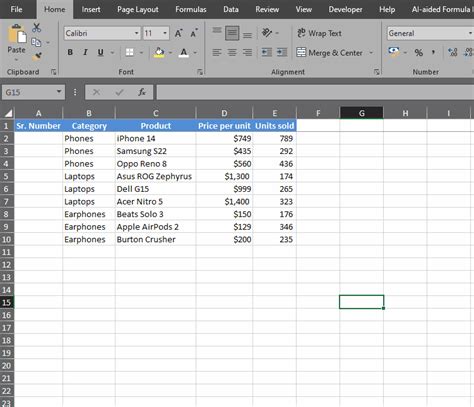Screen dimensions: 474x407
Task: Toggle Bold formatting
Action: [x=70, y=52]
